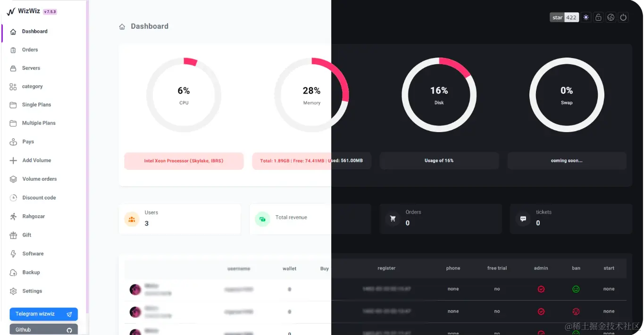644x335 pixels.
Task: Open the GitHub star counter badge
Action: click(x=564, y=17)
